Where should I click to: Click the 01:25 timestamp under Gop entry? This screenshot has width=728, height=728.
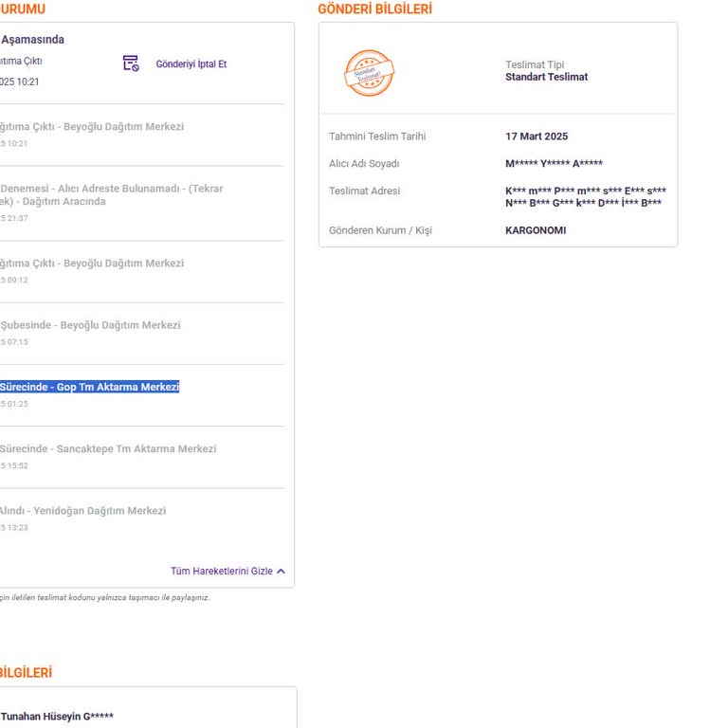click(14, 404)
